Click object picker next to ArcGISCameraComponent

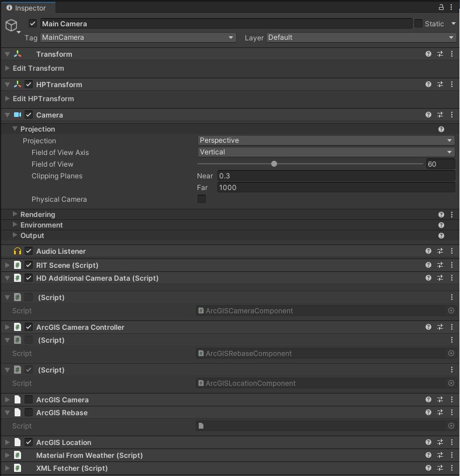[451, 311]
